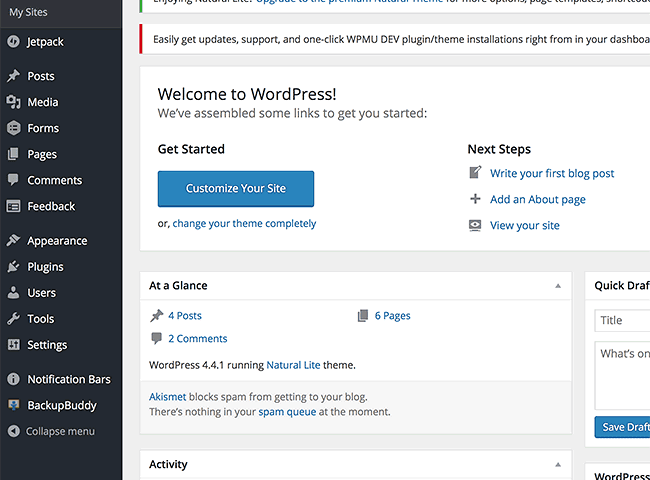Click the Comments bubble icon in sidebar
The image size is (650, 480).
click(x=13, y=180)
